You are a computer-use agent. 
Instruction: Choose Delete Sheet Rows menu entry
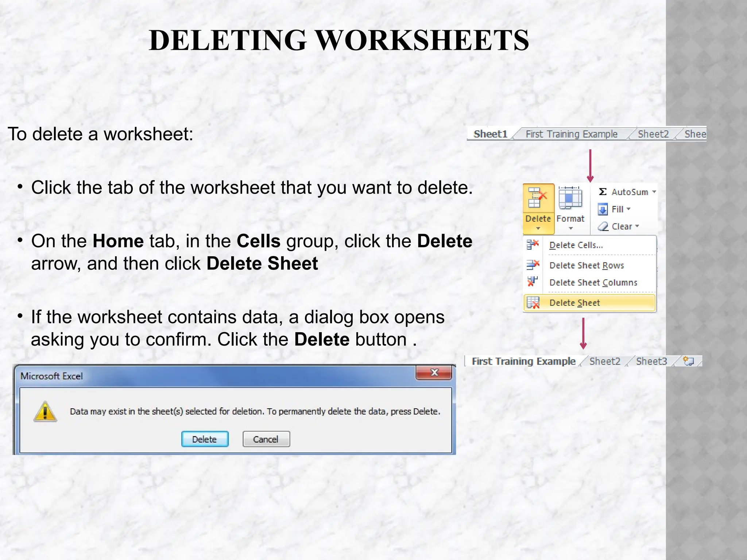click(x=590, y=265)
